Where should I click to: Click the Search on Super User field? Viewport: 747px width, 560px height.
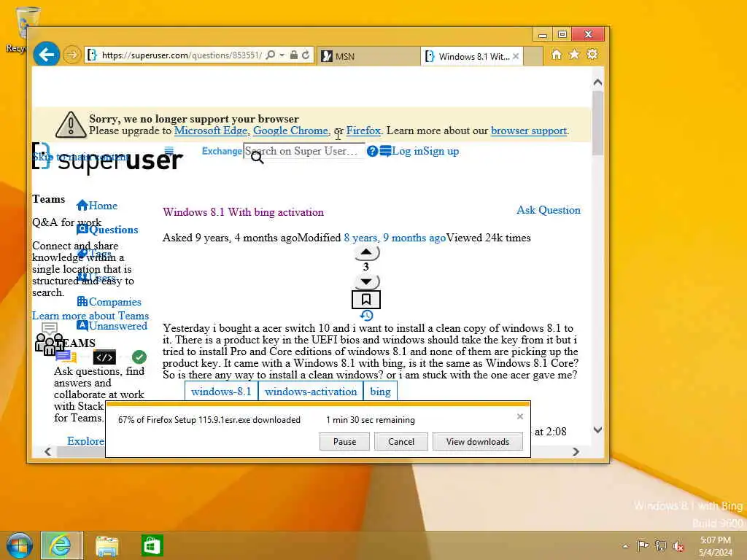(304, 151)
